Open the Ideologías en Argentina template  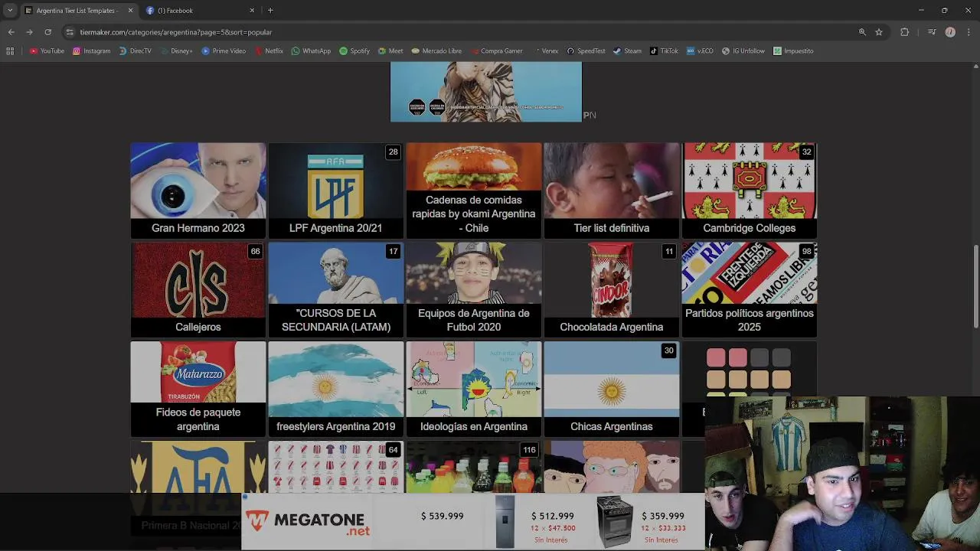(x=474, y=389)
